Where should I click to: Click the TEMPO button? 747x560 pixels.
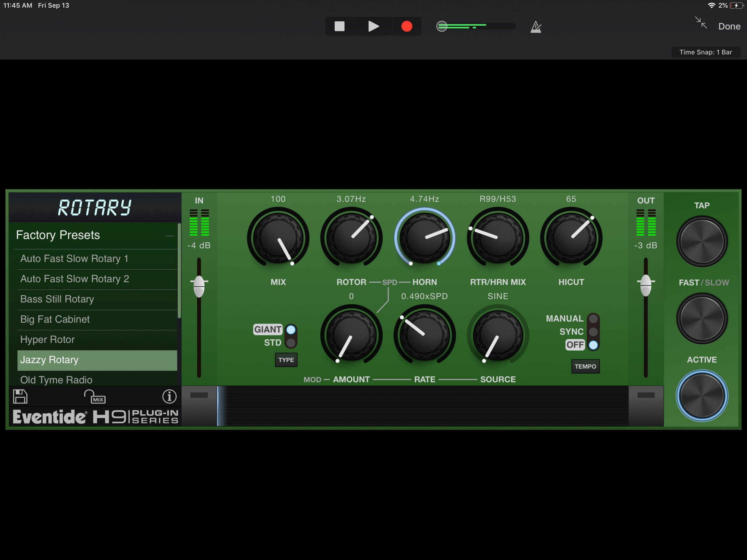[585, 367]
